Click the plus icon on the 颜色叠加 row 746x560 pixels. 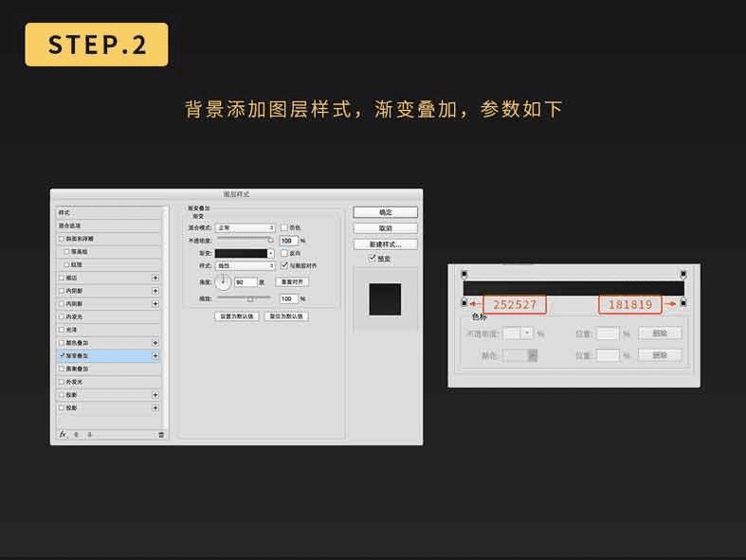tap(155, 343)
